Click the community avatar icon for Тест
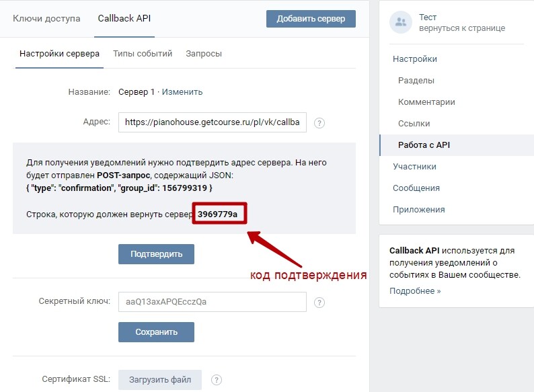This screenshot has width=534, height=392. 401,22
